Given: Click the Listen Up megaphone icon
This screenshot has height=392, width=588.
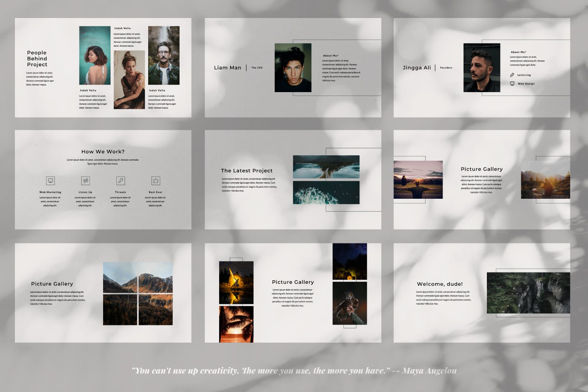Looking at the screenshot, I should click(85, 181).
